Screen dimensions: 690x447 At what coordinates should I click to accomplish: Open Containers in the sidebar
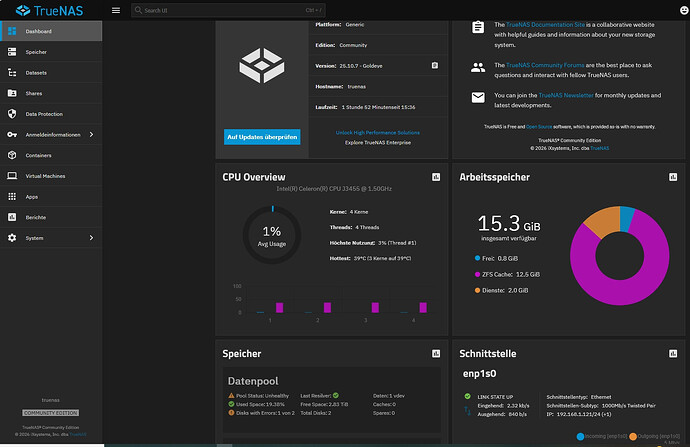click(x=51, y=155)
